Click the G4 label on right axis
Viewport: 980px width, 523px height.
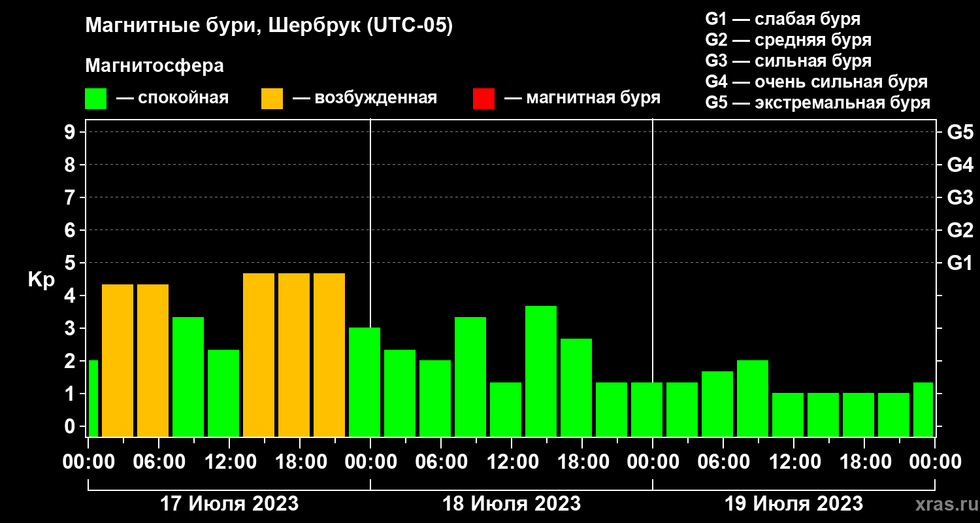tap(960, 165)
